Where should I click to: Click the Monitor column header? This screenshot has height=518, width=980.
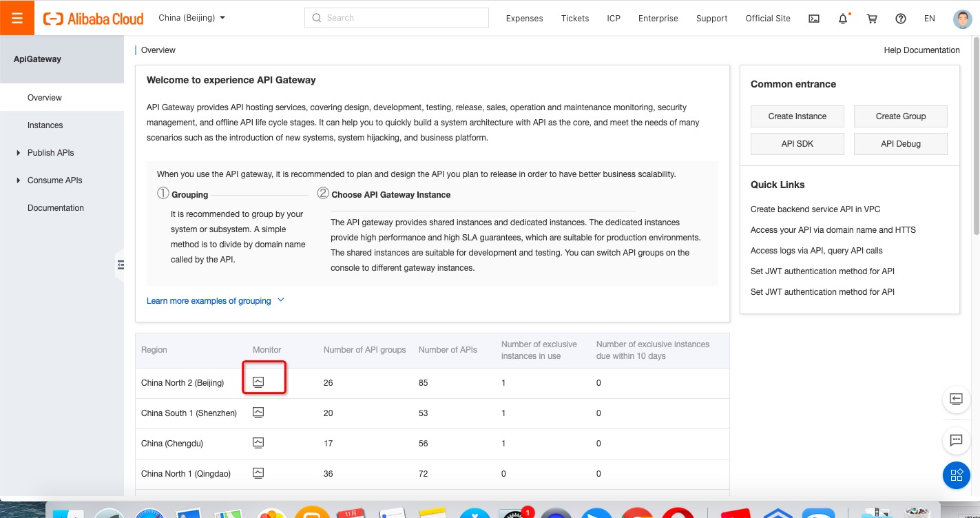point(267,350)
